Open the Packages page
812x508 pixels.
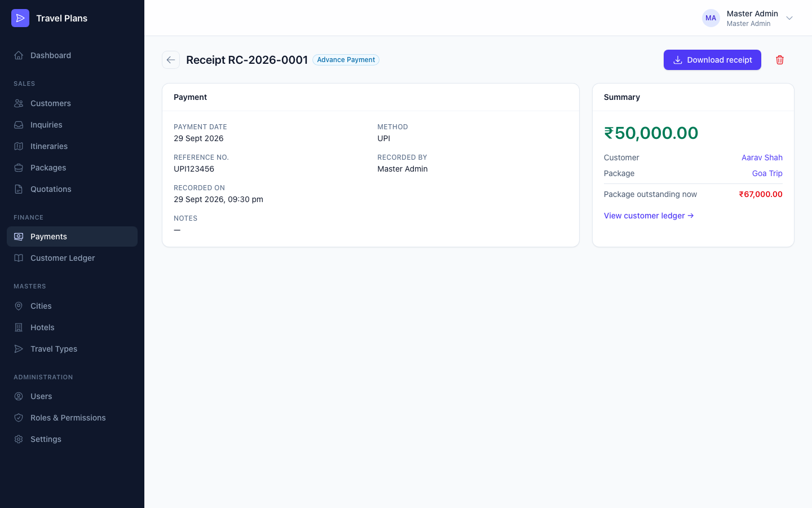click(x=72, y=168)
